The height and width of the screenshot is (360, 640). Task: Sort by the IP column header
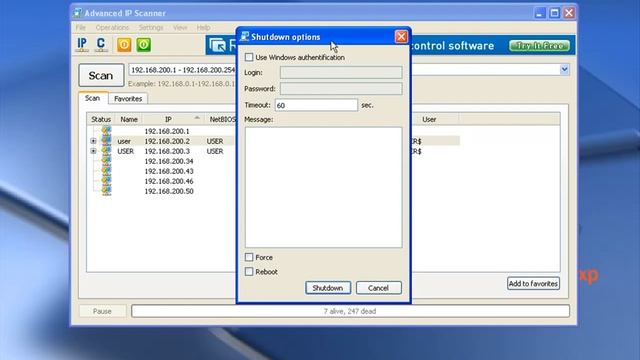point(168,119)
